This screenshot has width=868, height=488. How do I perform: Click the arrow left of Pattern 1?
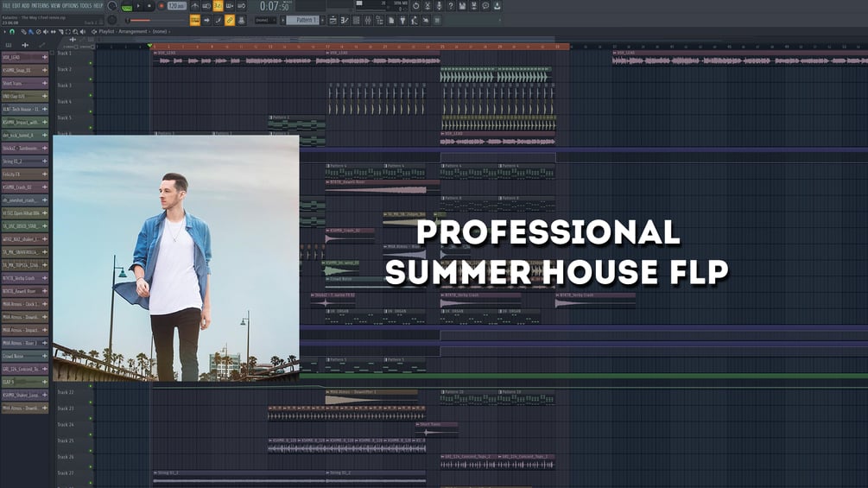[282, 20]
